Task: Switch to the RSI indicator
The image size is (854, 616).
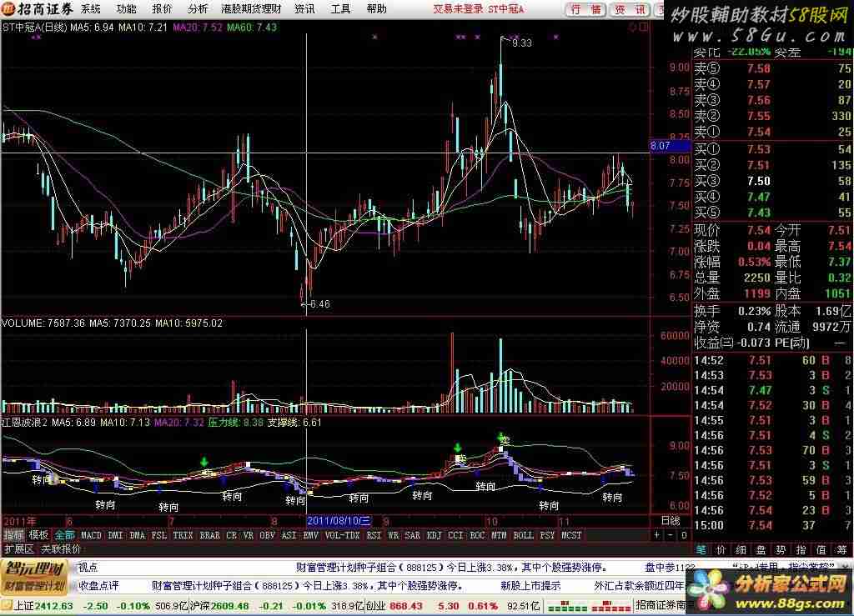Action: pyautogui.click(x=374, y=535)
